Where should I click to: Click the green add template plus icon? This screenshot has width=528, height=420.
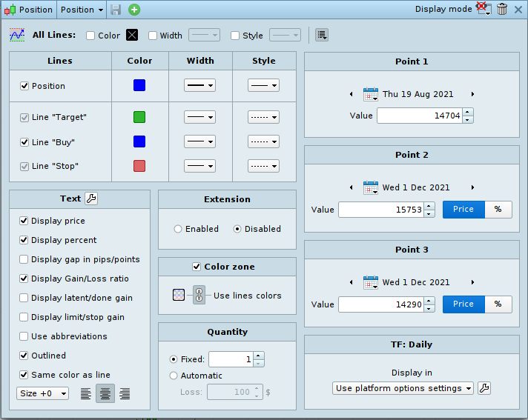click(134, 10)
